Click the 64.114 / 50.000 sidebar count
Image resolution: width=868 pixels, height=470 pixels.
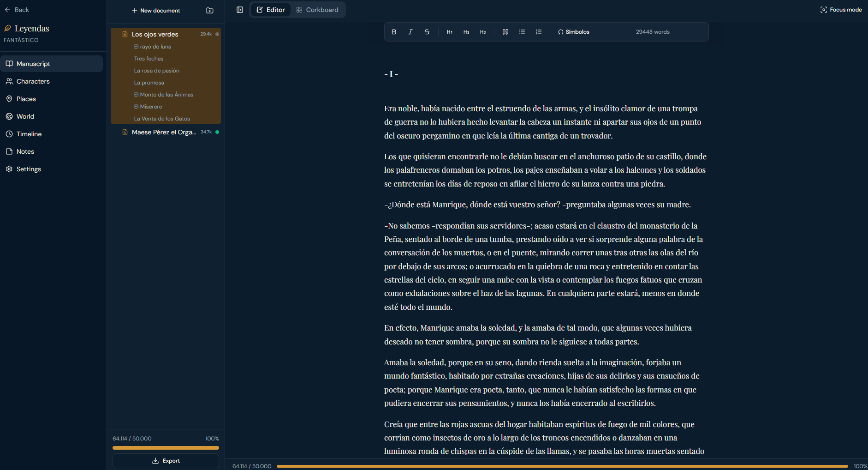(132, 439)
